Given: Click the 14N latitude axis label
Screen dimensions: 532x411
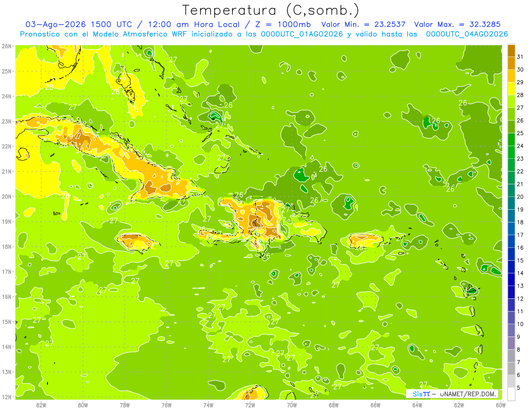Looking at the screenshot, I should click(7, 347).
